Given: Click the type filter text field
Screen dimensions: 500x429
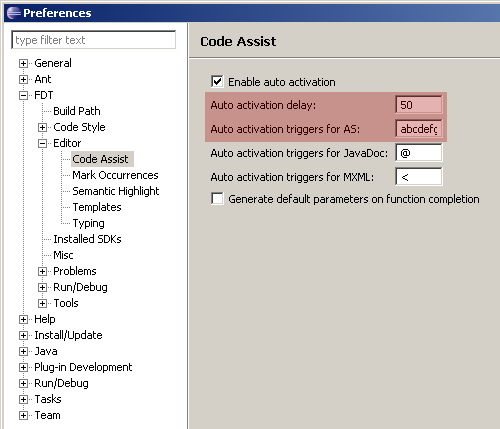Looking at the screenshot, I should 93,40.
